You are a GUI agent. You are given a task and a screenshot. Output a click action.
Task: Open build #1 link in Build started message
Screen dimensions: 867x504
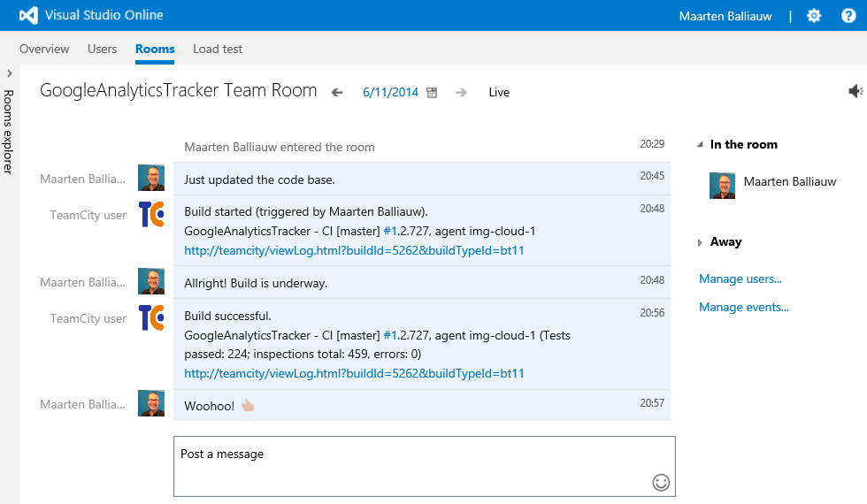pyautogui.click(x=390, y=231)
